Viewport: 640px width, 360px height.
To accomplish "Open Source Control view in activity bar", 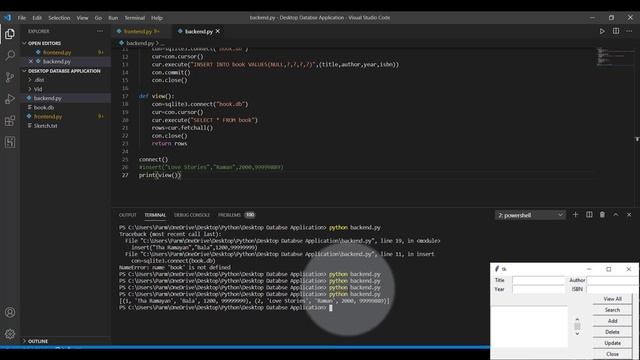I will click(x=10, y=77).
